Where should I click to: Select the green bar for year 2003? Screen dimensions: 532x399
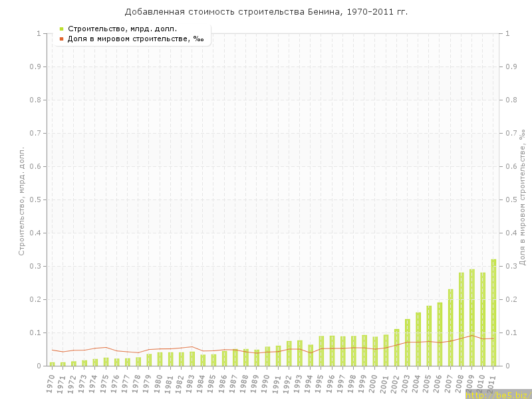coord(408,342)
